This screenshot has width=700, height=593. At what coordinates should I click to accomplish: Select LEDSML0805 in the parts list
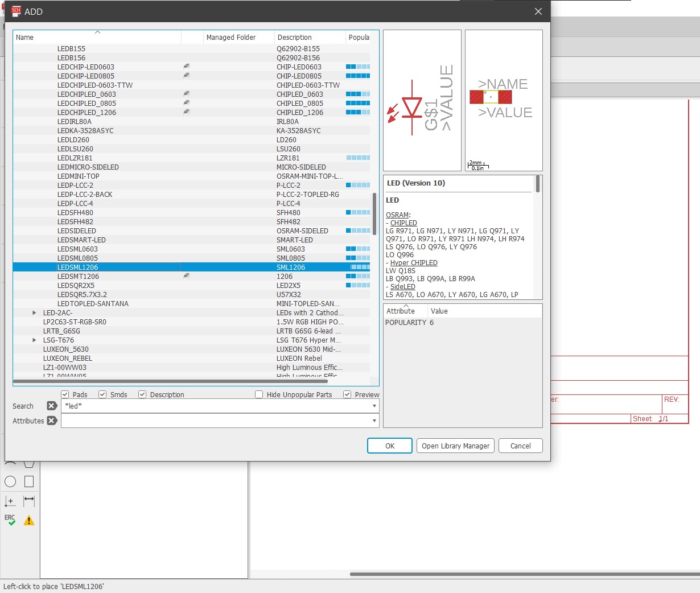(x=77, y=258)
